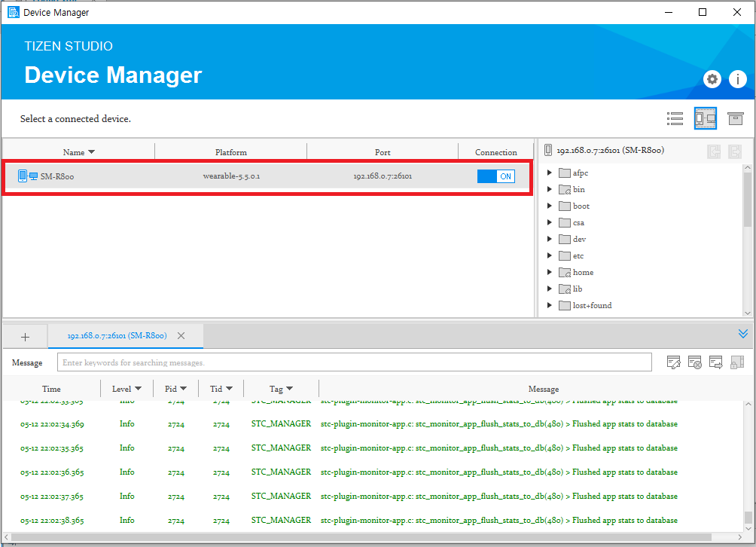Select the log row at 22:02:36.365
The height and width of the screenshot is (547, 756).
(373, 472)
